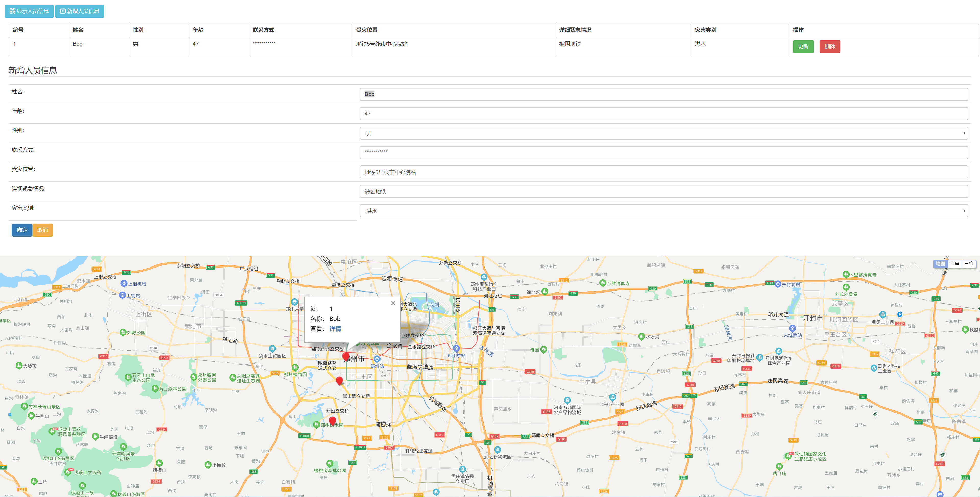
Task: Click 郑州站 railway station icon
Action: point(377,359)
